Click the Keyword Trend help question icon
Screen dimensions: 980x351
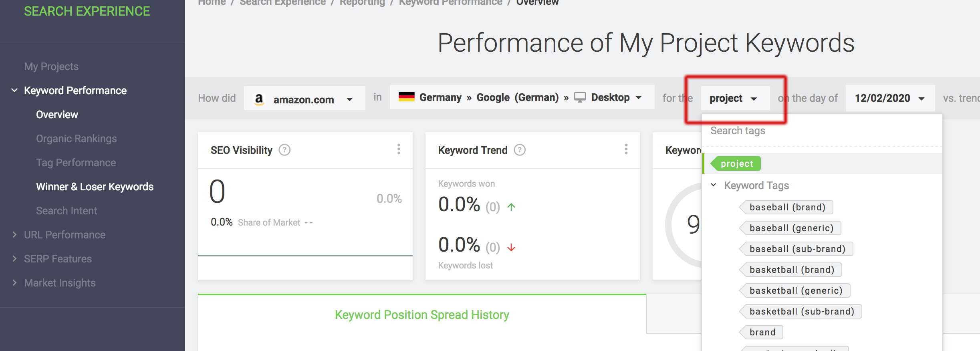tap(520, 150)
